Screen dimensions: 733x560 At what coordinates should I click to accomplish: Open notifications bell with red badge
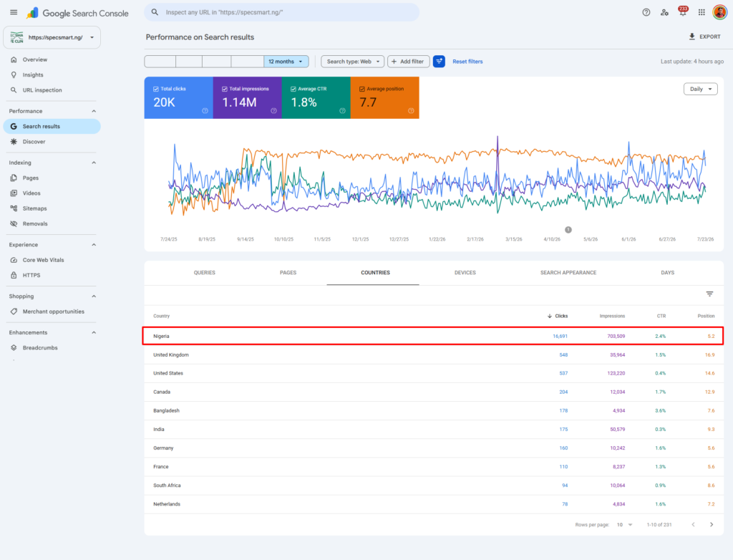point(683,11)
